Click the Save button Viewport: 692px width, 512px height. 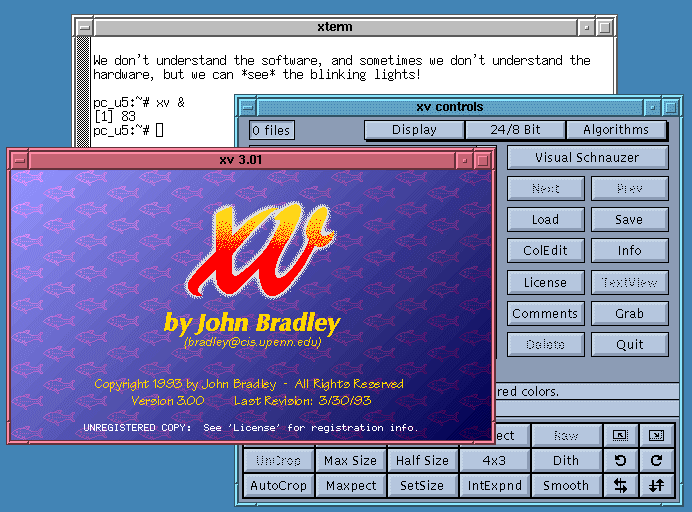[x=630, y=219]
